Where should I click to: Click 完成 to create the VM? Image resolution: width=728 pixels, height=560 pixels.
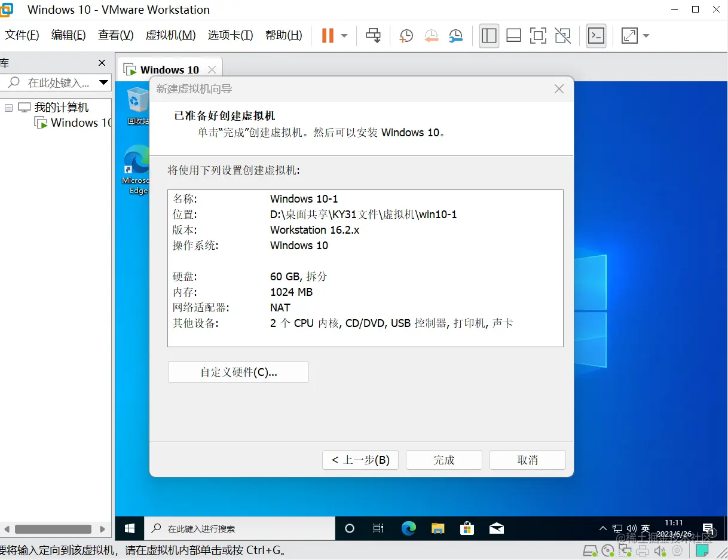444,460
